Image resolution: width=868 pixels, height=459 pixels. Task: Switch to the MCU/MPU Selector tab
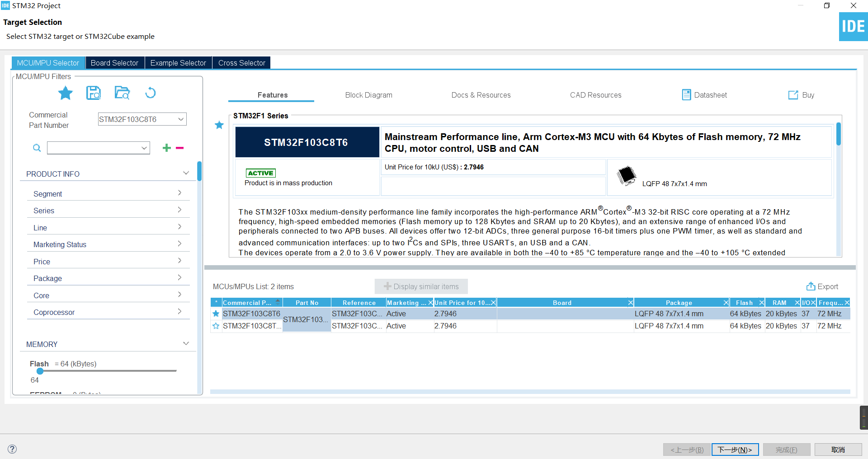point(48,63)
